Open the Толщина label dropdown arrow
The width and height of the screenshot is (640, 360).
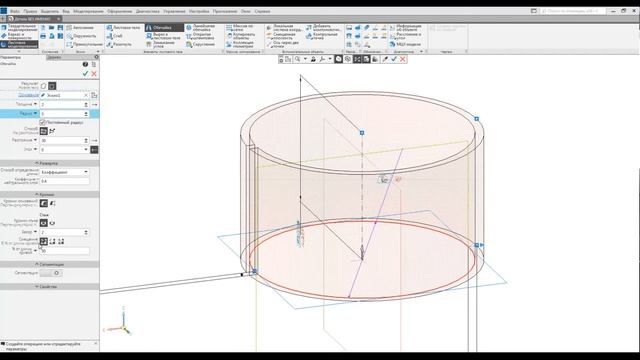pyautogui.click(x=36, y=104)
